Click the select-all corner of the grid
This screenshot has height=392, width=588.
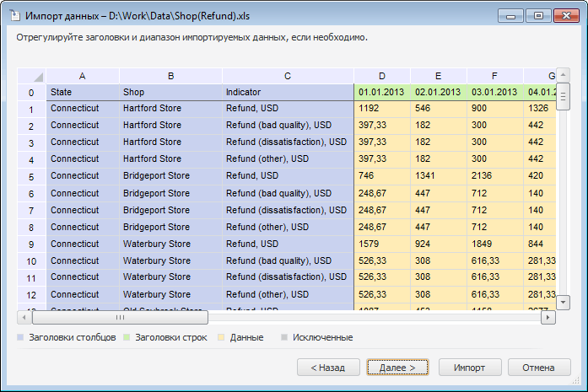(x=31, y=76)
